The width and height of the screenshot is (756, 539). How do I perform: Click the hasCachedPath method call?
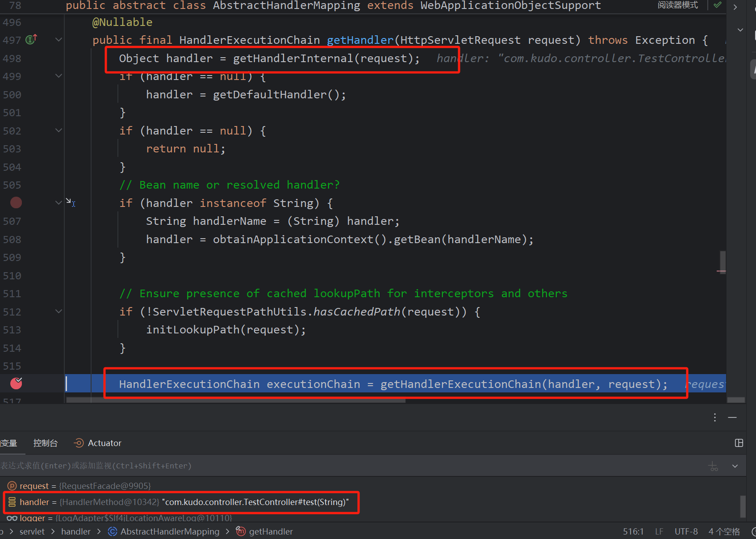point(357,312)
